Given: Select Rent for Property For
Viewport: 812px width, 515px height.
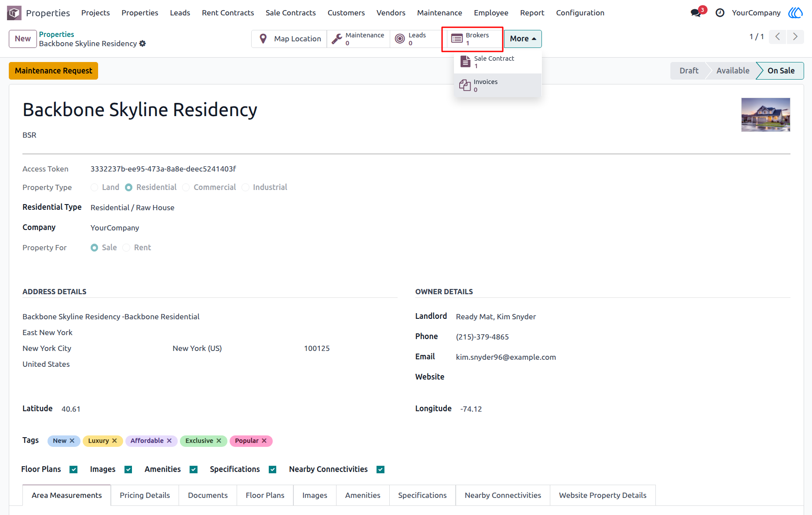Looking at the screenshot, I should (x=126, y=248).
